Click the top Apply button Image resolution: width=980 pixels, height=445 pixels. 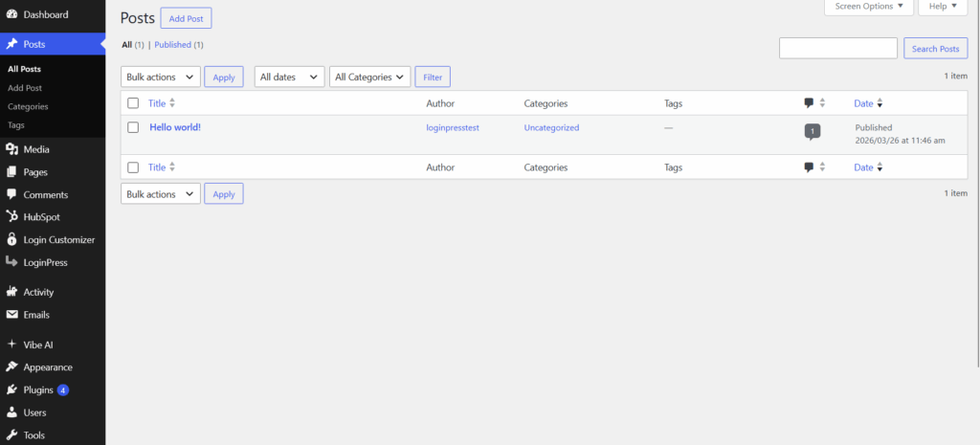tap(224, 77)
